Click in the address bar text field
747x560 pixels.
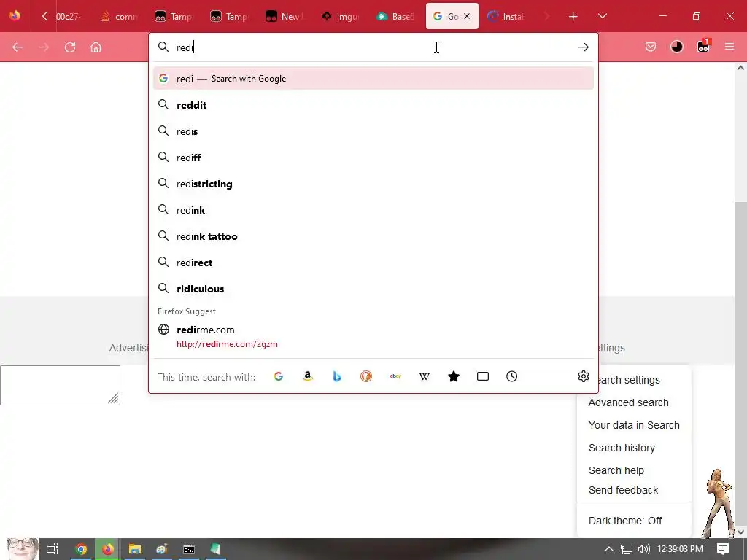coord(374,47)
